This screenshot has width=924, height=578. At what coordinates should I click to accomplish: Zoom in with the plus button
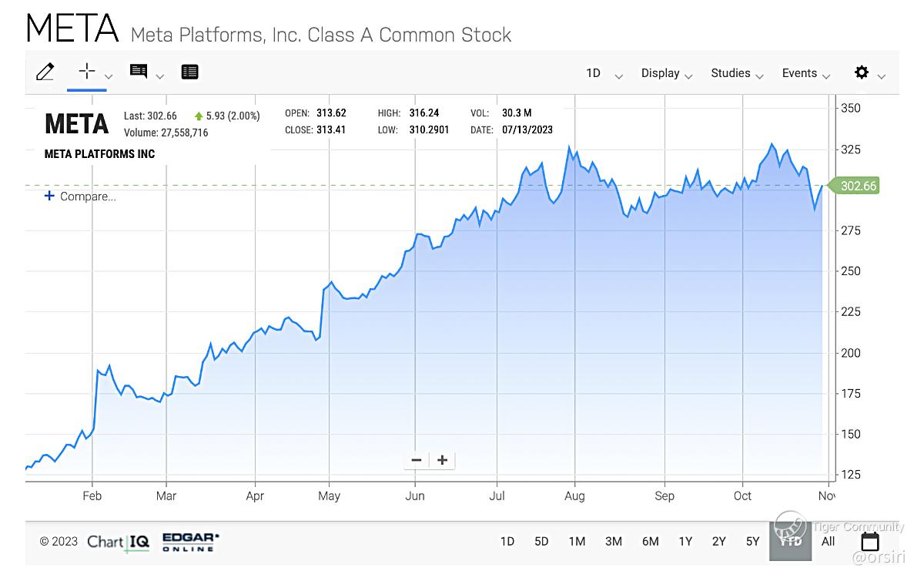[x=442, y=460]
